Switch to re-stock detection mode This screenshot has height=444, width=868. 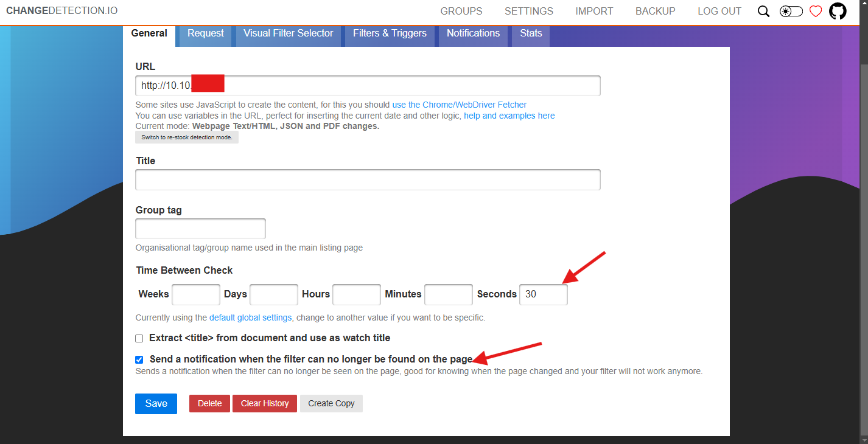point(186,137)
